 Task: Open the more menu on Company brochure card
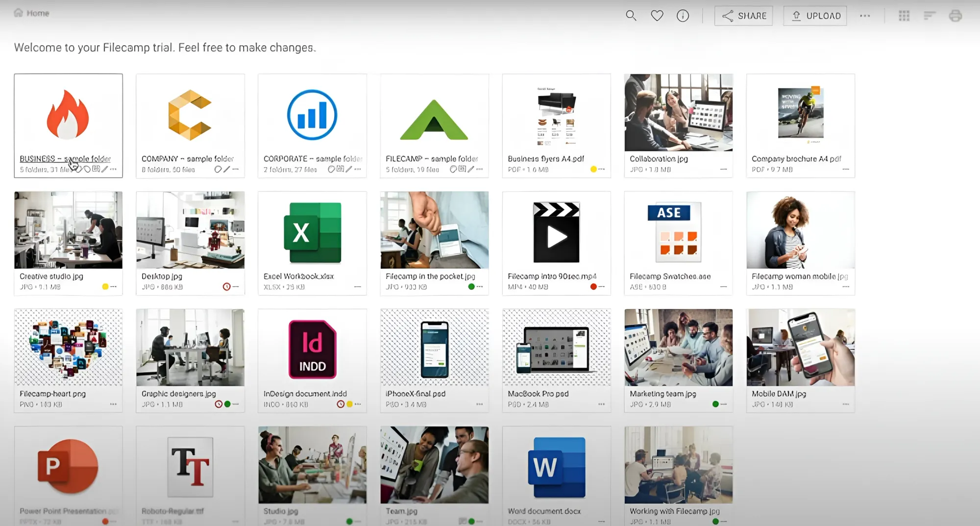click(846, 169)
